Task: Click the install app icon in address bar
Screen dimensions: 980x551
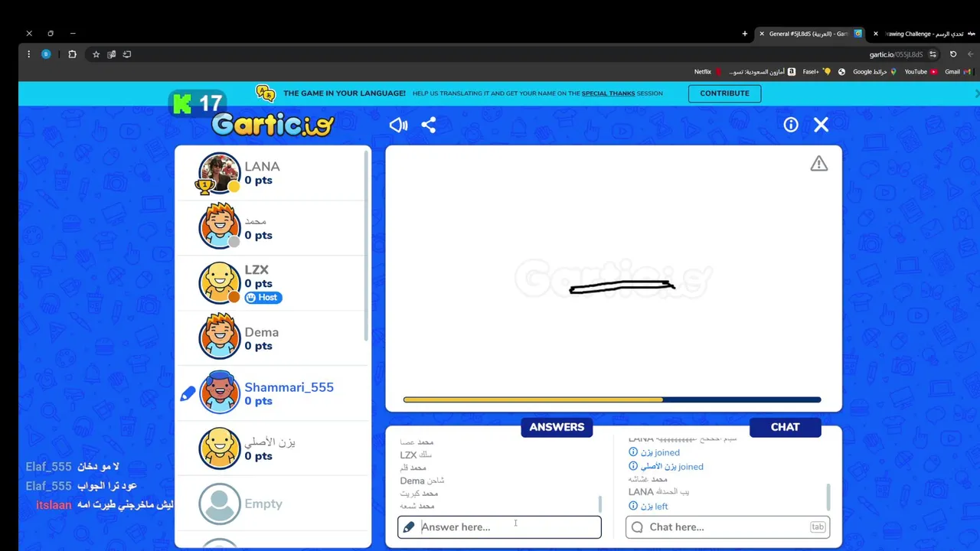Action: [127, 54]
